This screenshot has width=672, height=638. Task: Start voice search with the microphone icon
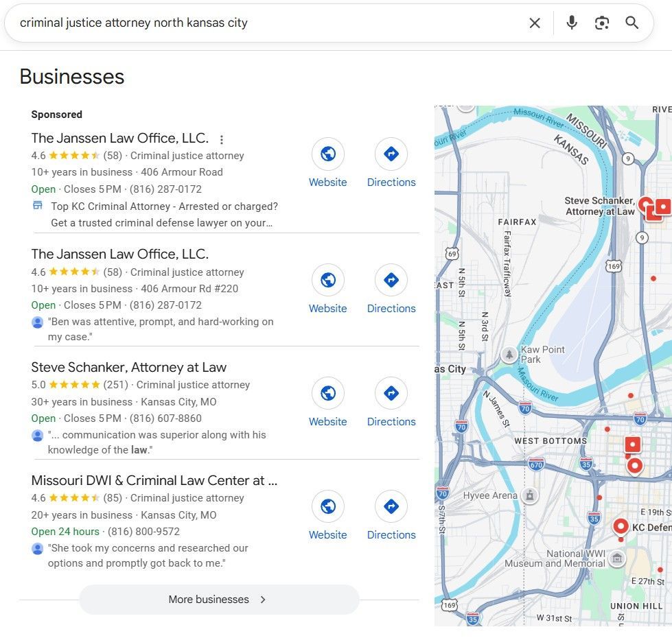pyautogui.click(x=571, y=22)
